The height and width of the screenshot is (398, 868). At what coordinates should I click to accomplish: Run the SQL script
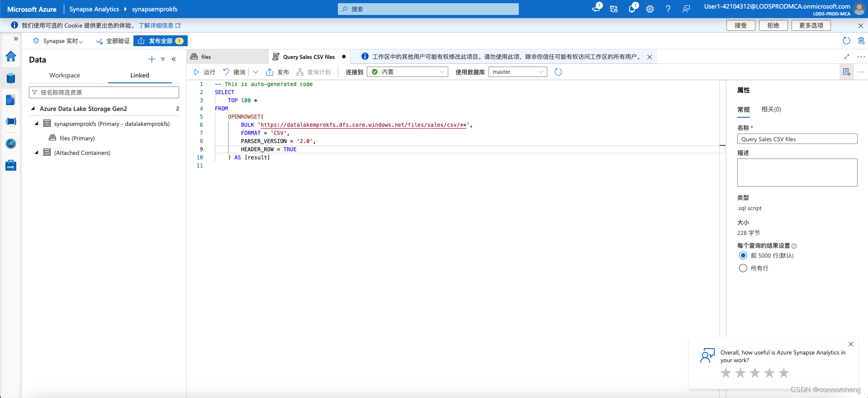coord(204,72)
